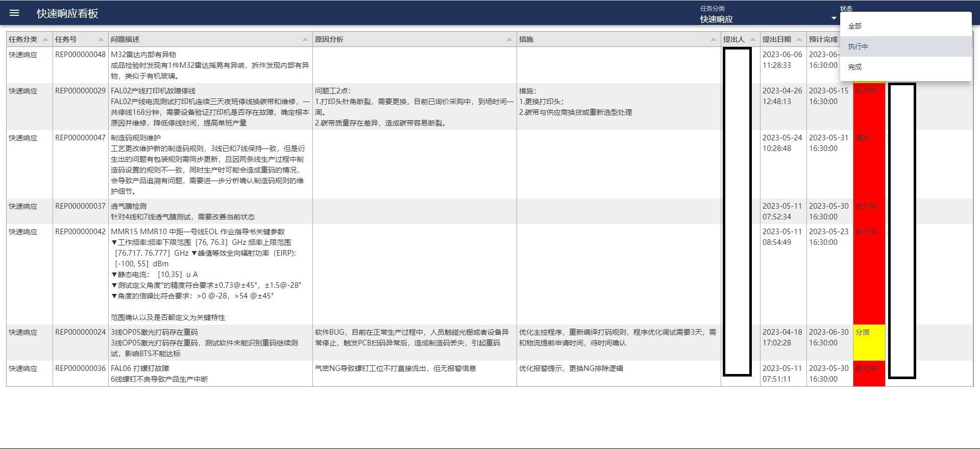Select 完成 in status menu
980x449 pixels.
(x=905, y=67)
